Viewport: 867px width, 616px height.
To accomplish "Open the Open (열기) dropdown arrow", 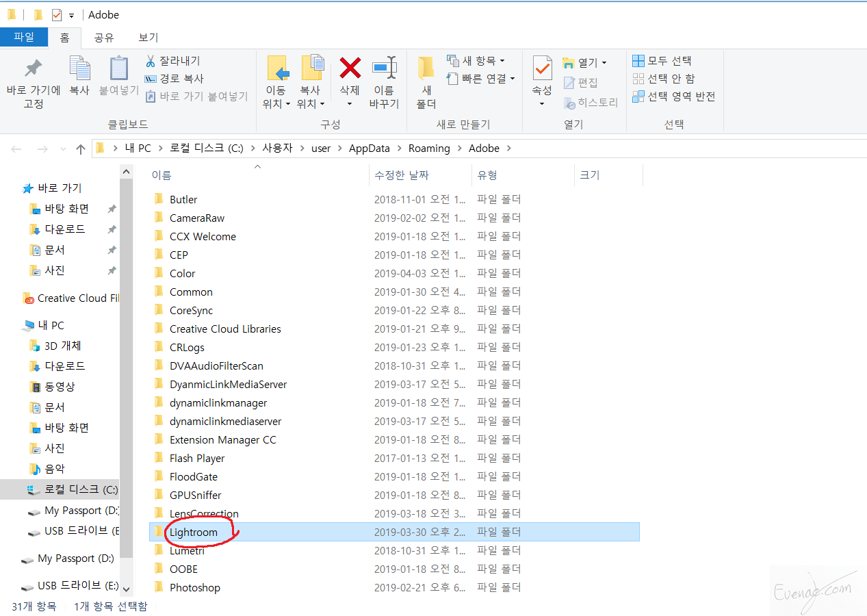I will pos(604,63).
